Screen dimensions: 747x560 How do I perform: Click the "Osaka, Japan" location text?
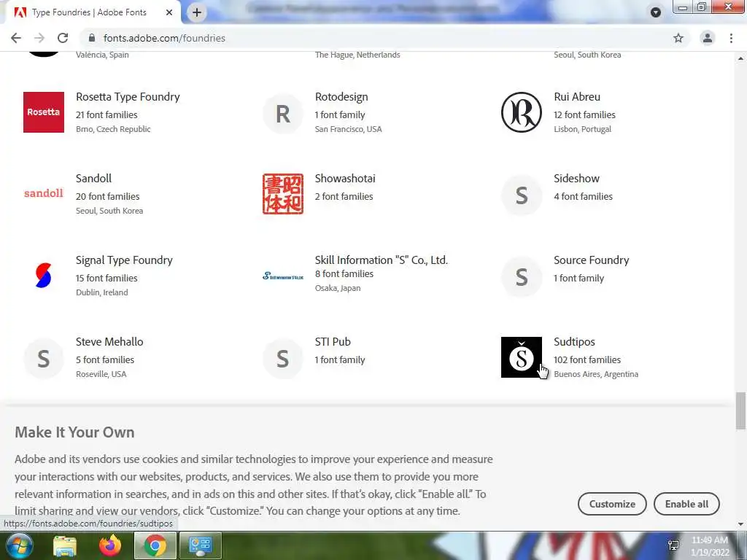337,288
